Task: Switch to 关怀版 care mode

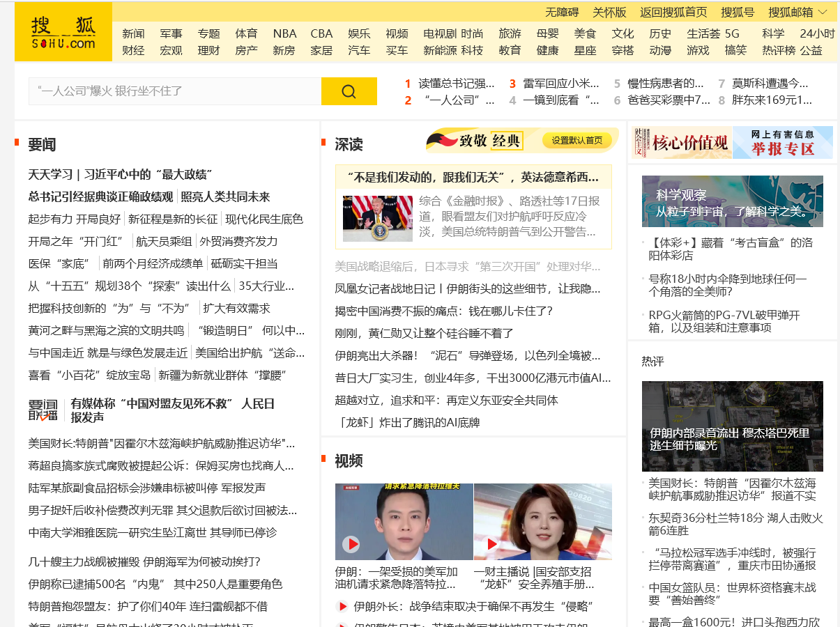Action: coord(609,12)
